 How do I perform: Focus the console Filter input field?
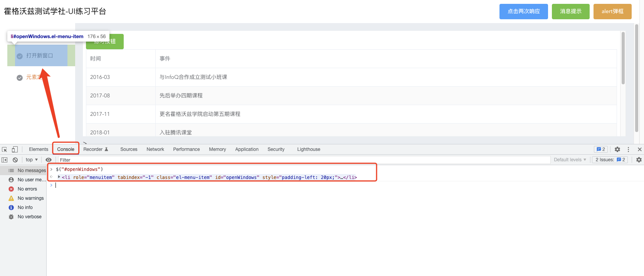point(301,160)
